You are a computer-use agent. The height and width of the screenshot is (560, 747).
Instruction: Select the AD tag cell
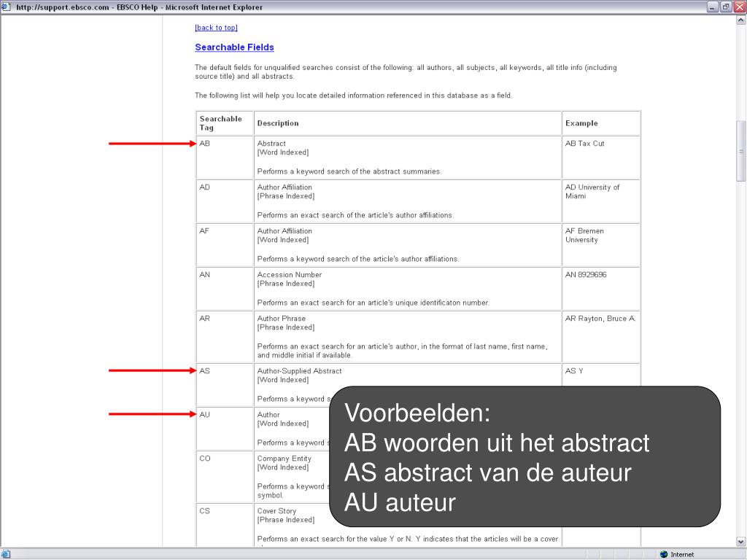[225, 201]
